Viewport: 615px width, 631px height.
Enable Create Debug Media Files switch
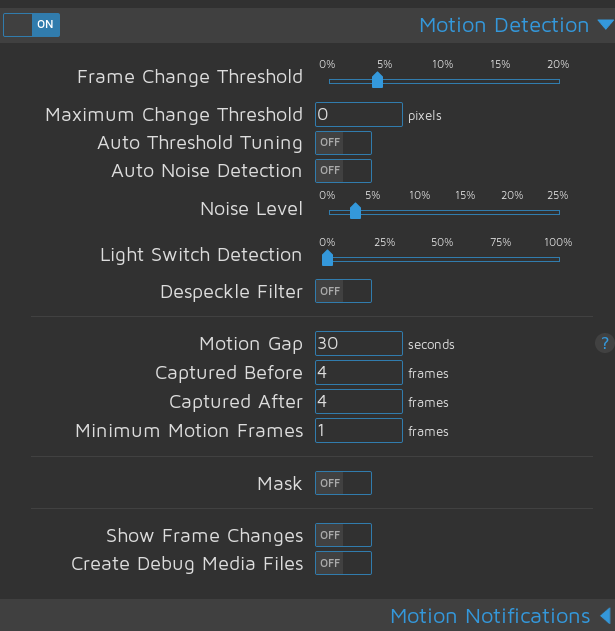click(x=343, y=563)
